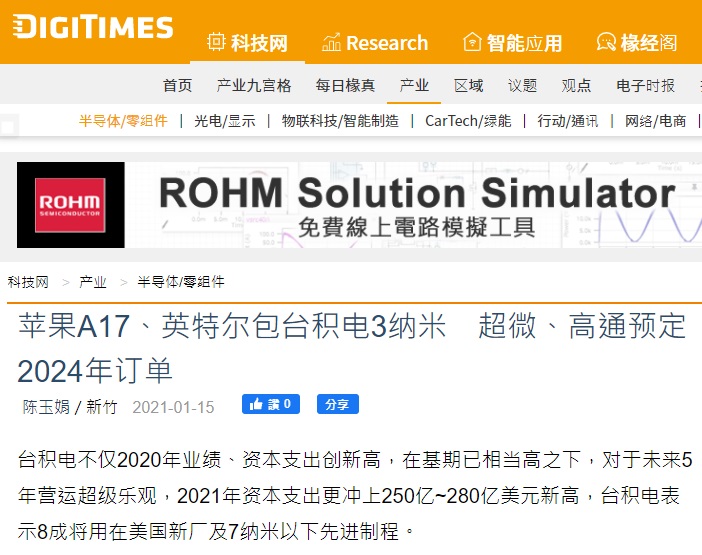The height and width of the screenshot is (555, 702).
Task: Select the highlighted 产业 menu item
Action: [x=414, y=85]
